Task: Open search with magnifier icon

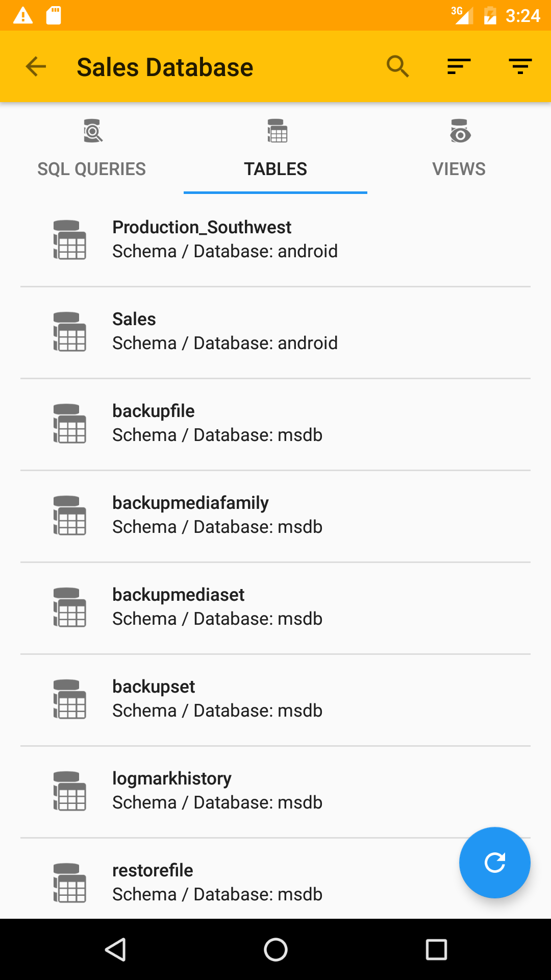Action: [397, 67]
